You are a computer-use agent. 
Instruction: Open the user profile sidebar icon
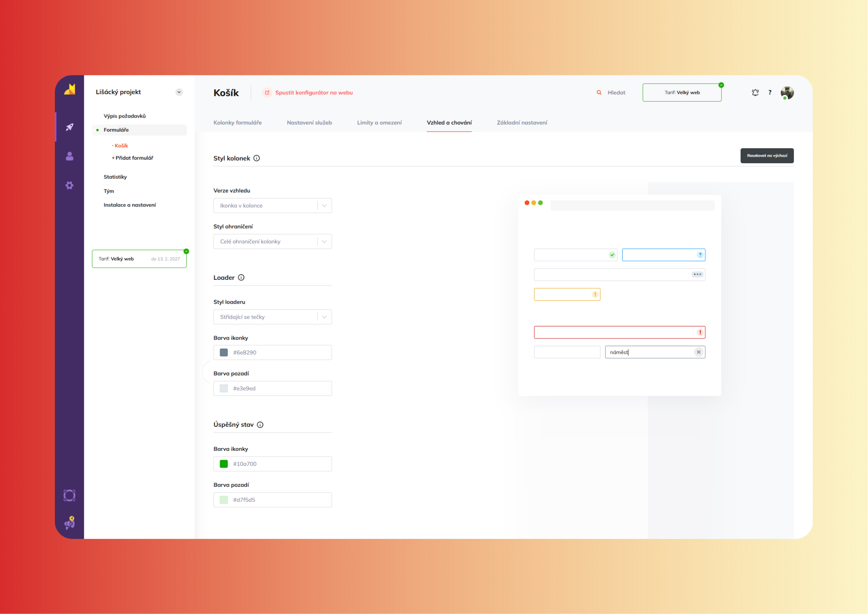point(70,156)
